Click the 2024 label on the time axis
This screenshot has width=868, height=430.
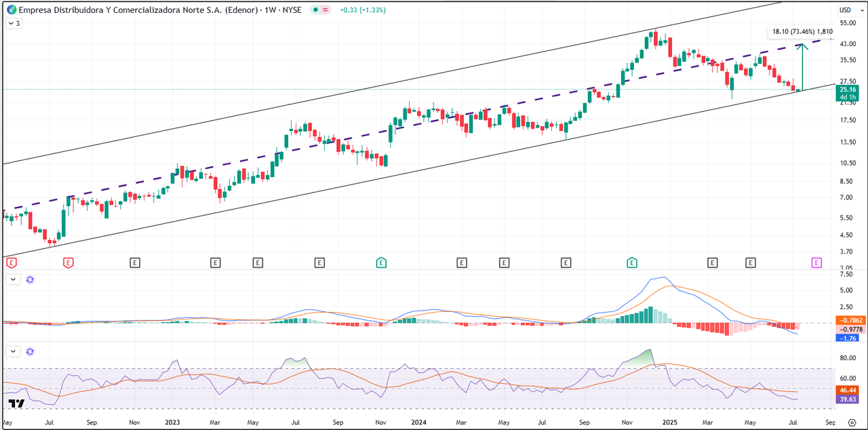(x=419, y=422)
